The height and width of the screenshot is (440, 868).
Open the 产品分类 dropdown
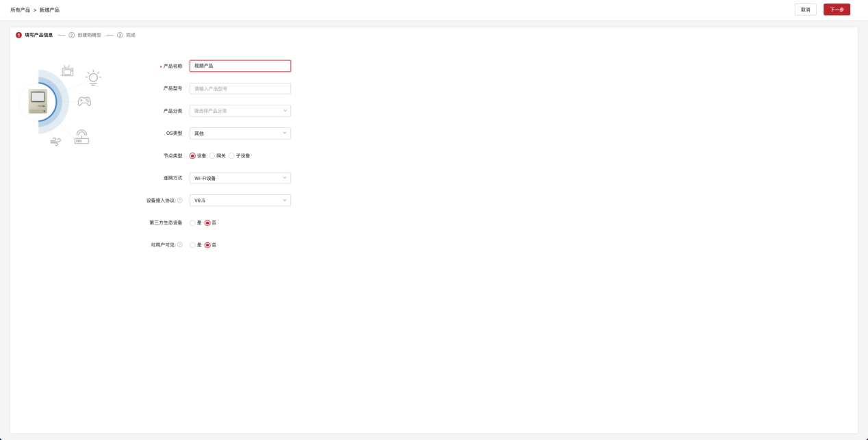240,111
